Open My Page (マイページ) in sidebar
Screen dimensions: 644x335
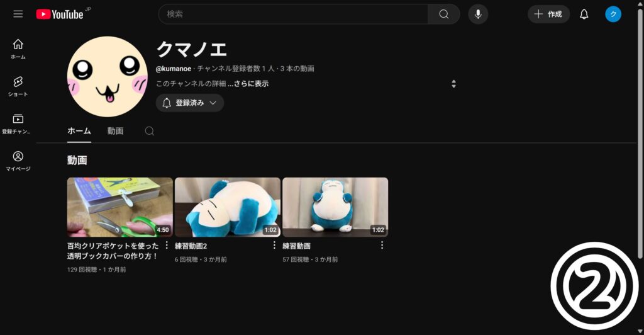18,161
